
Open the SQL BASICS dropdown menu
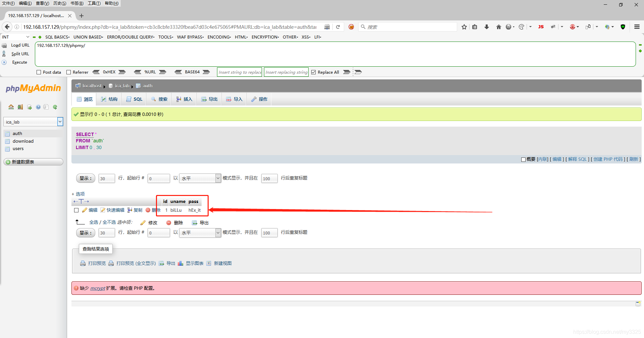pos(57,37)
